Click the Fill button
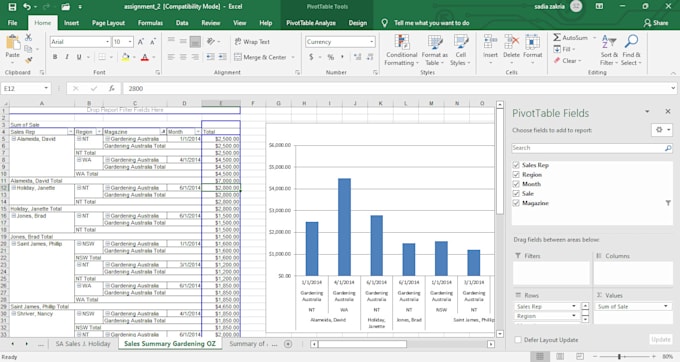The image size is (680, 362). tap(563, 49)
